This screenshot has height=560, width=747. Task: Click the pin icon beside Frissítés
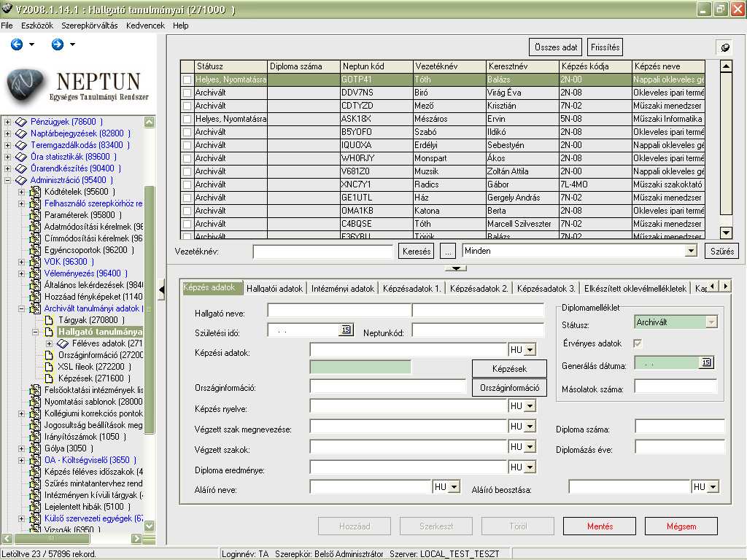pyautogui.click(x=725, y=47)
